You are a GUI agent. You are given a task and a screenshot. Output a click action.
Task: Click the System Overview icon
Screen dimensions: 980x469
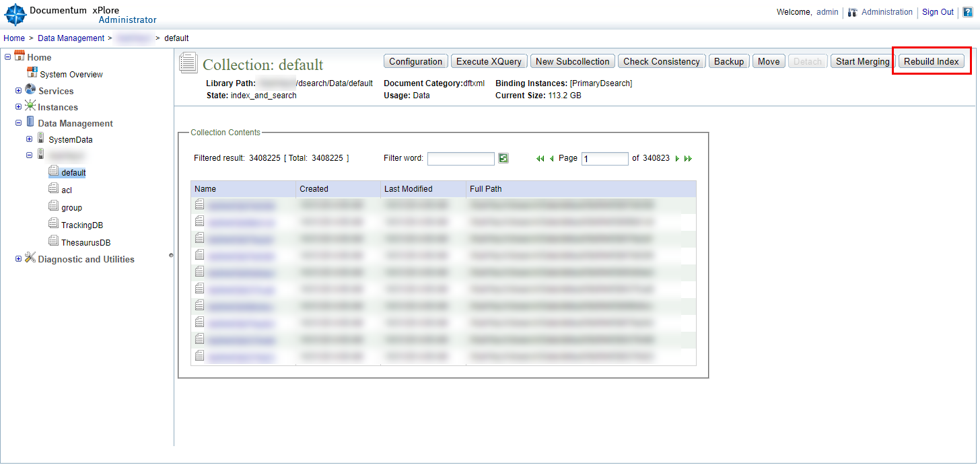tap(32, 73)
